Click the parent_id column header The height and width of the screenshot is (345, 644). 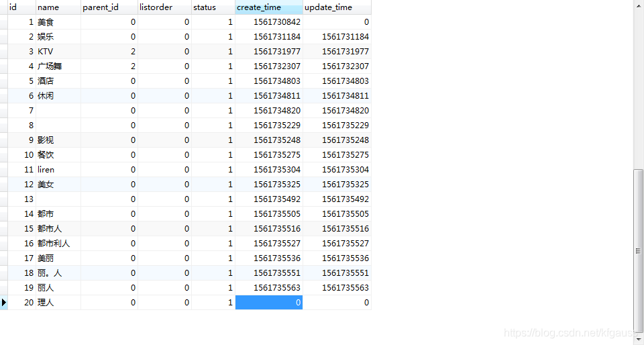109,7
